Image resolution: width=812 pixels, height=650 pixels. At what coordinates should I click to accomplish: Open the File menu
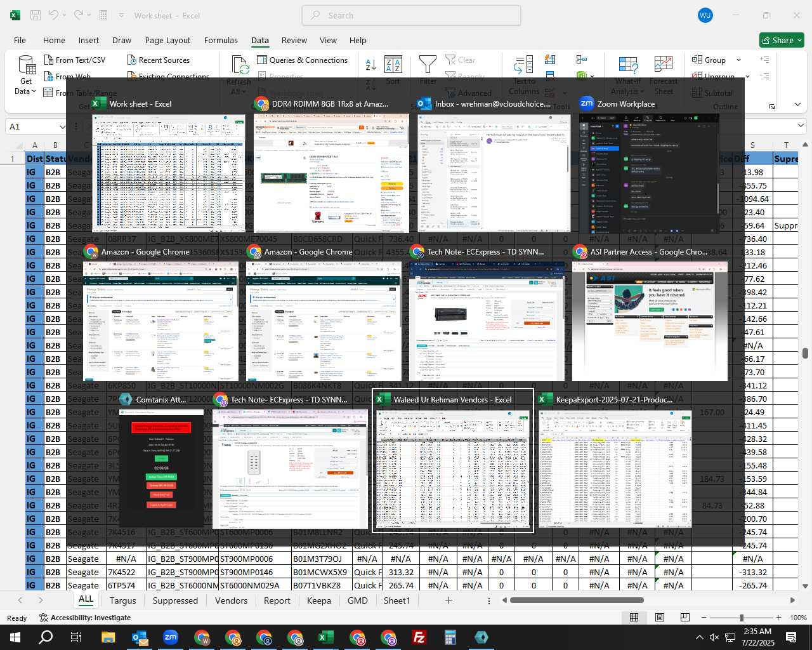20,40
